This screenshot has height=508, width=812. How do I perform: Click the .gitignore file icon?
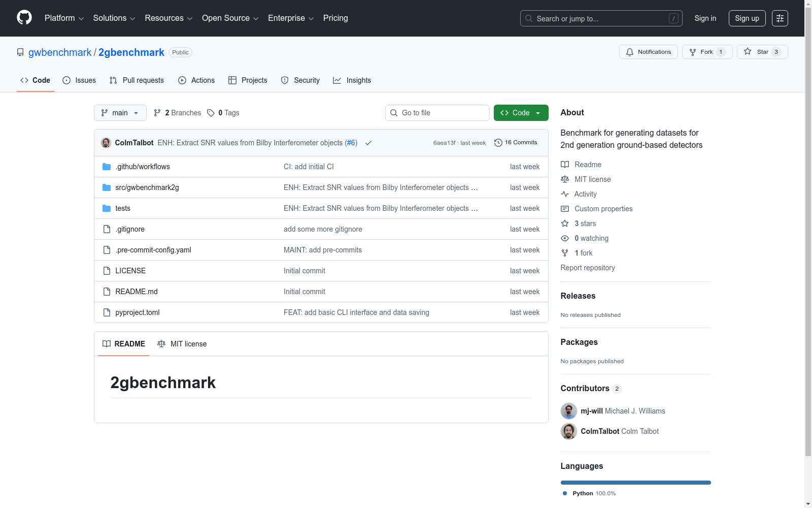[x=107, y=229]
